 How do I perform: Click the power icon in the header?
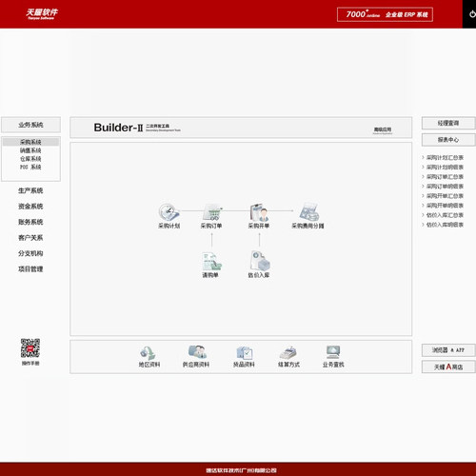tap(472, 14)
